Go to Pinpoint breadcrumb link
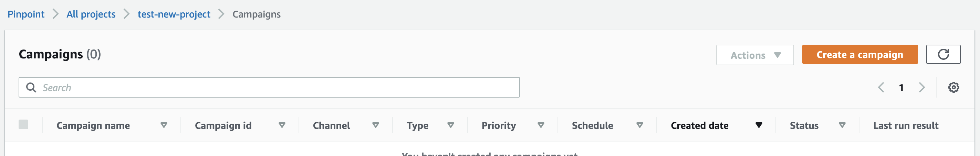980x156 pixels. coord(26,14)
